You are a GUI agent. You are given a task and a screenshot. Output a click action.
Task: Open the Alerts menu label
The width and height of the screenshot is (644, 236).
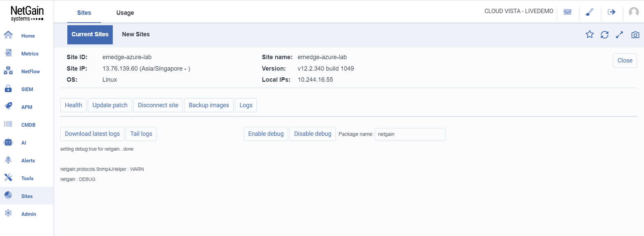click(28, 161)
